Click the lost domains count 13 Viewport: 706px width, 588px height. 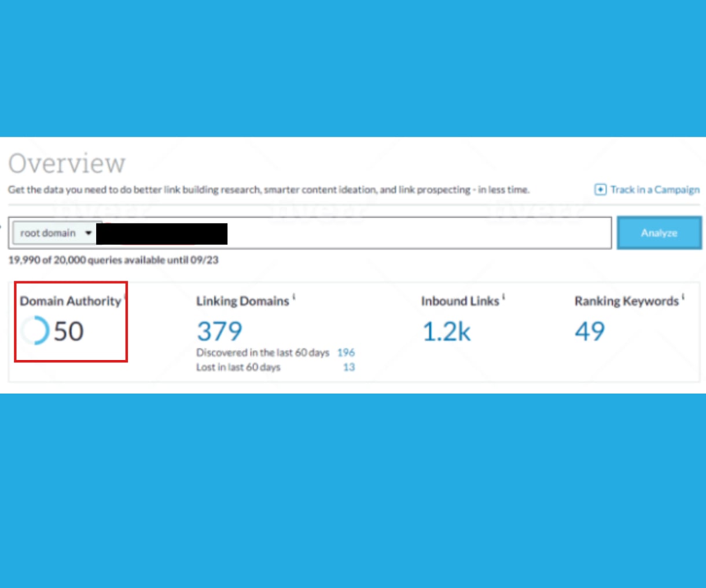(349, 367)
